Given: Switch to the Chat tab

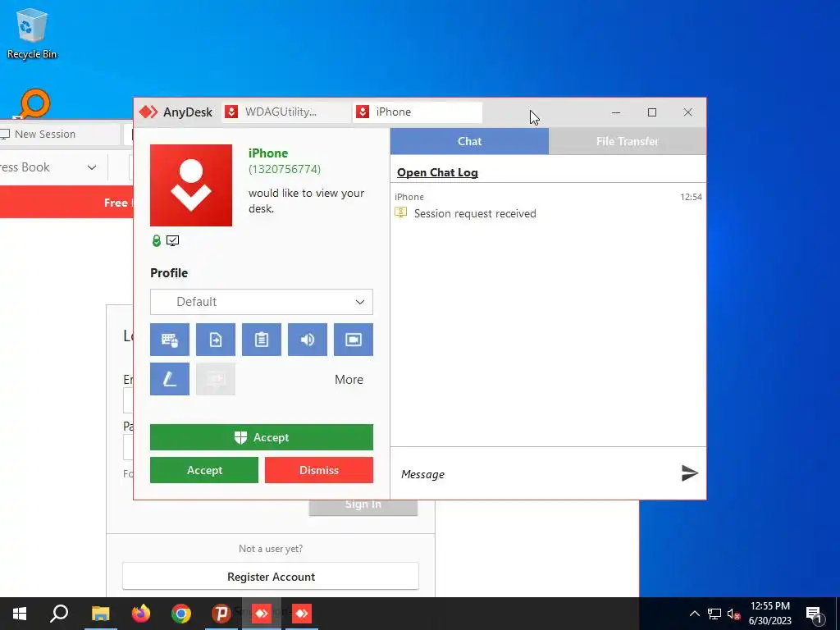Looking at the screenshot, I should click(469, 141).
